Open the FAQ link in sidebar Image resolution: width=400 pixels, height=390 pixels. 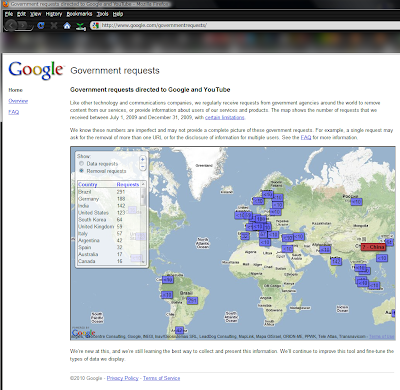tap(14, 112)
